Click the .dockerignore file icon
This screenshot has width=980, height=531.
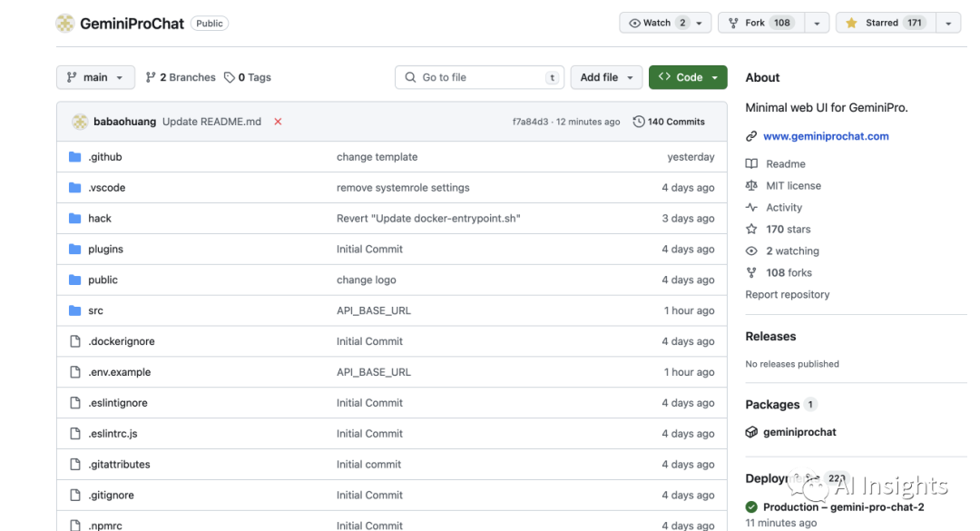(x=75, y=341)
